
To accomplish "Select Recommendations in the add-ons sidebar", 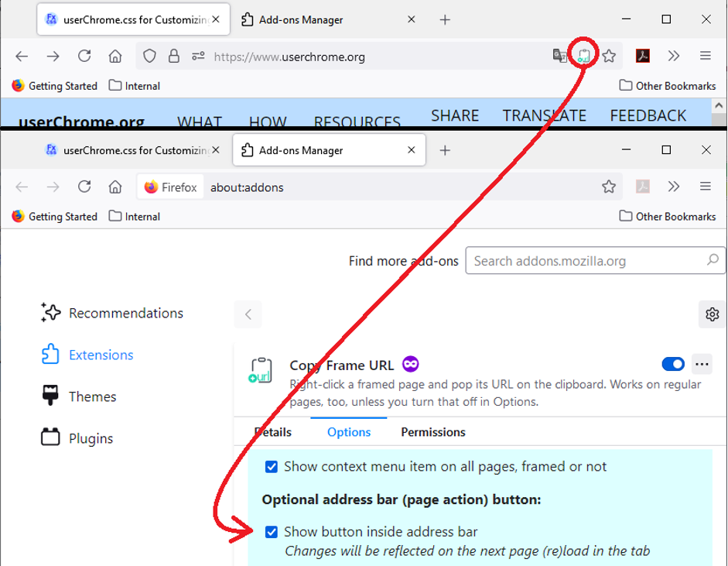I will [125, 313].
